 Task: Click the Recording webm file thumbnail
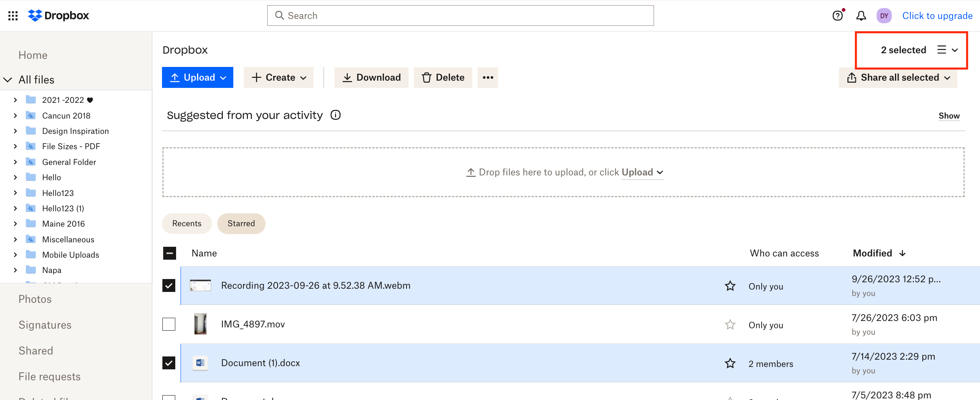[200, 285]
